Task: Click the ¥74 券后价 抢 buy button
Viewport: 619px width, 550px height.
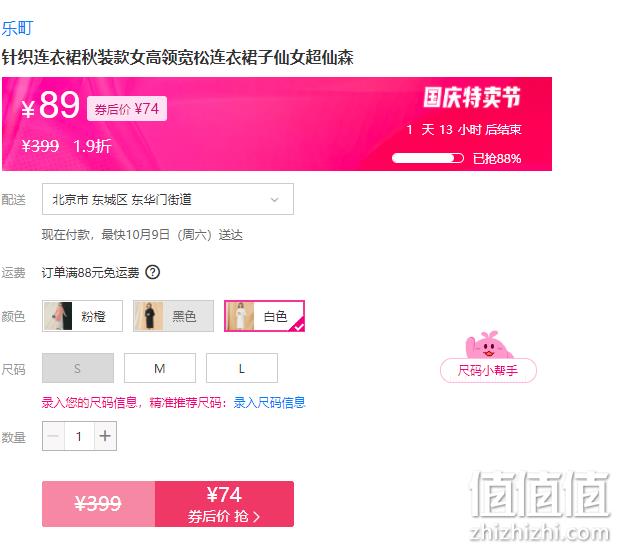Action: (x=224, y=504)
